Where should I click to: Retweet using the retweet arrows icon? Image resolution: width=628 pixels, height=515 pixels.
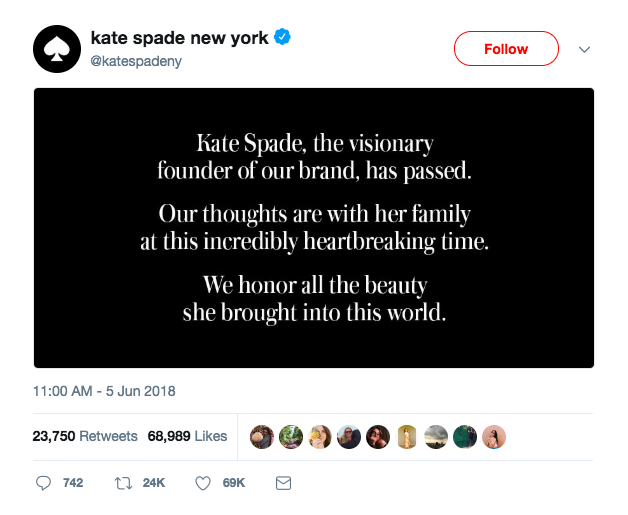[123, 483]
